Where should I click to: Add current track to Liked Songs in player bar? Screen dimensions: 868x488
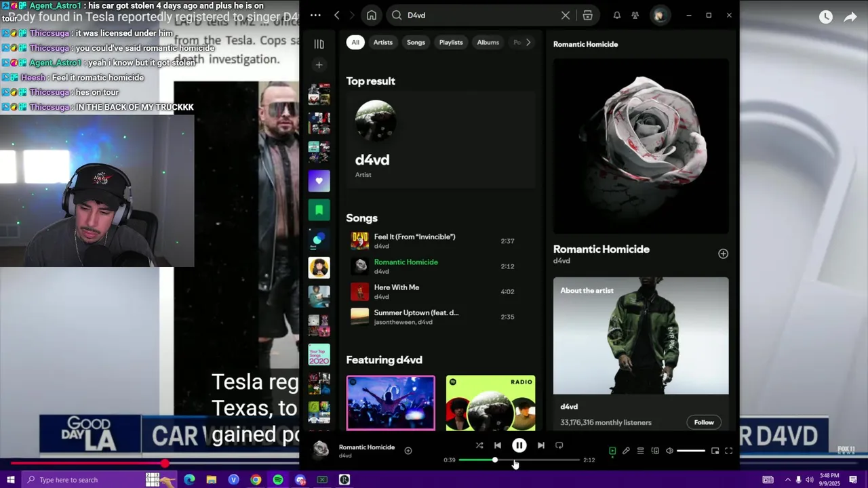click(x=408, y=451)
